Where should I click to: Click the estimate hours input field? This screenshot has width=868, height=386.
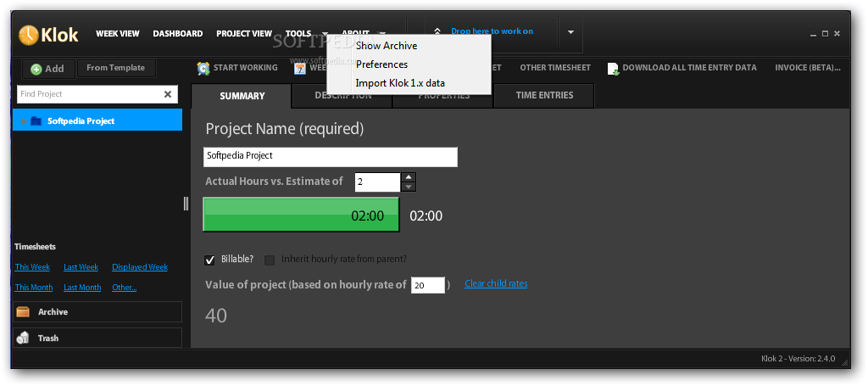point(377,182)
